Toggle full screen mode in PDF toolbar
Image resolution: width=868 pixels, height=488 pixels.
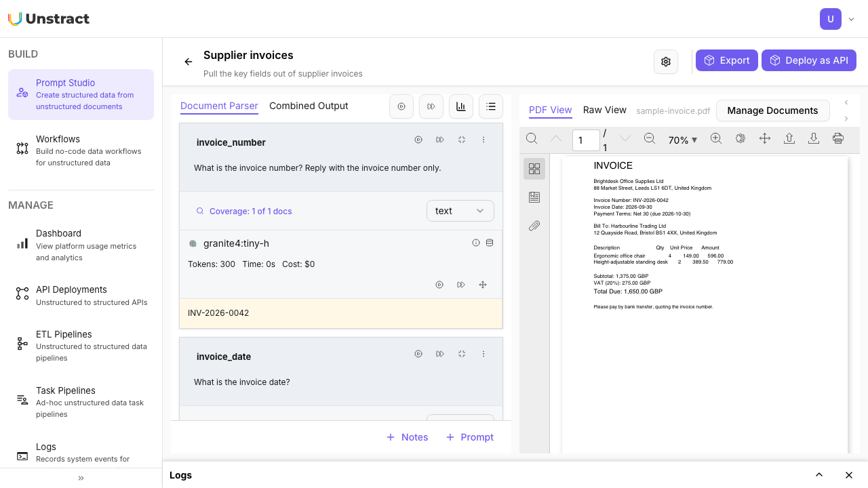pos(765,138)
